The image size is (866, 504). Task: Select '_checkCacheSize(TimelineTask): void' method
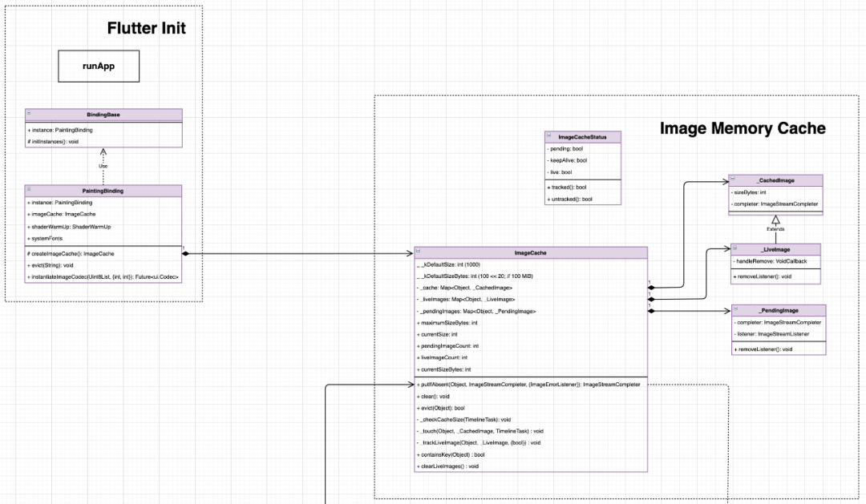point(531,420)
